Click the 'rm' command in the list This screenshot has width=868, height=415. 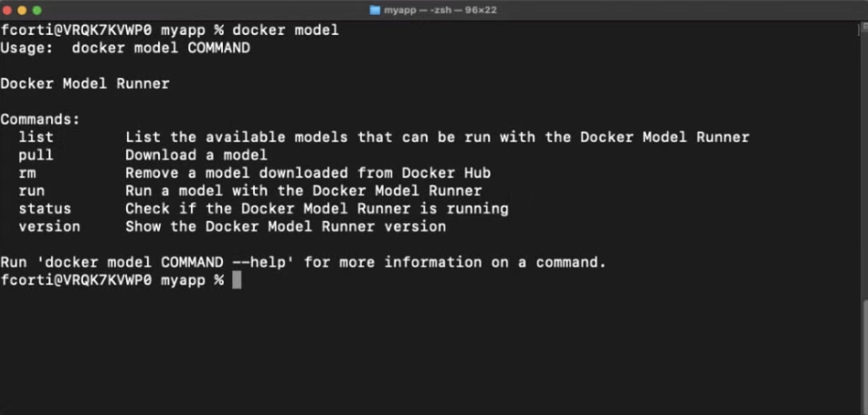(27, 173)
